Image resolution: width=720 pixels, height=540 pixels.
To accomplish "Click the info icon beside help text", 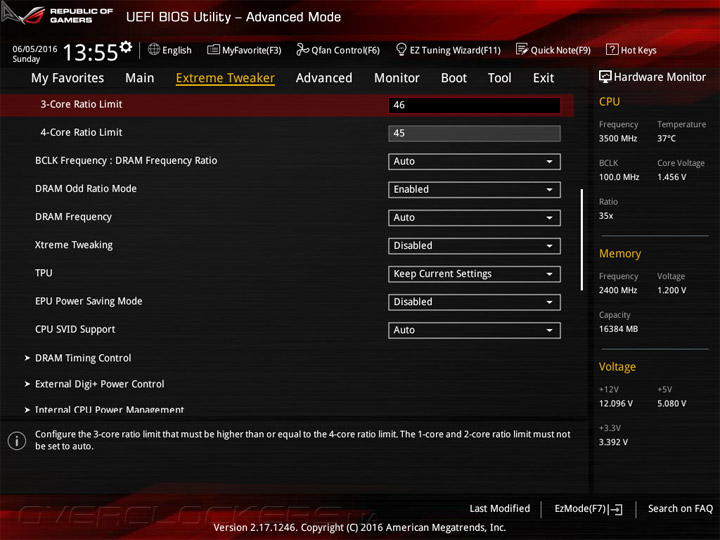I will click(17, 441).
